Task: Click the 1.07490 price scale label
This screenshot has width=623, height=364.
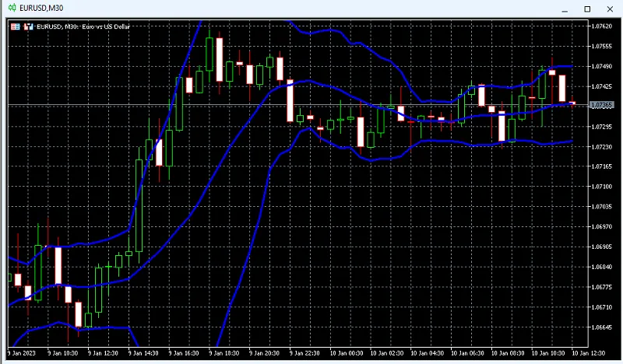Action: point(601,66)
